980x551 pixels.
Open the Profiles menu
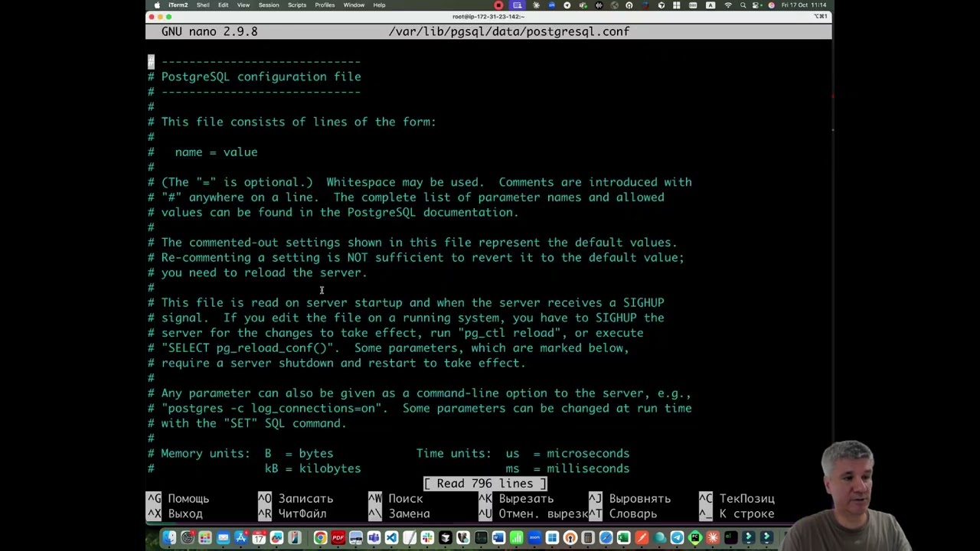[x=325, y=5]
